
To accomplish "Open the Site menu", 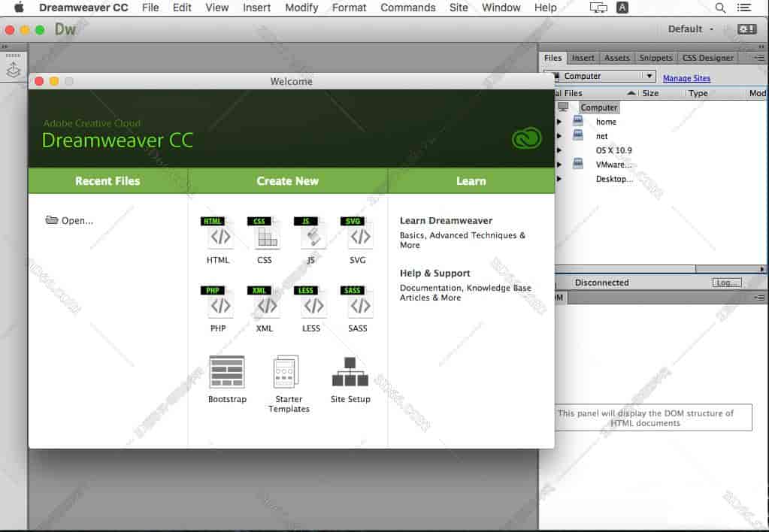I will pyautogui.click(x=459, y=8).
